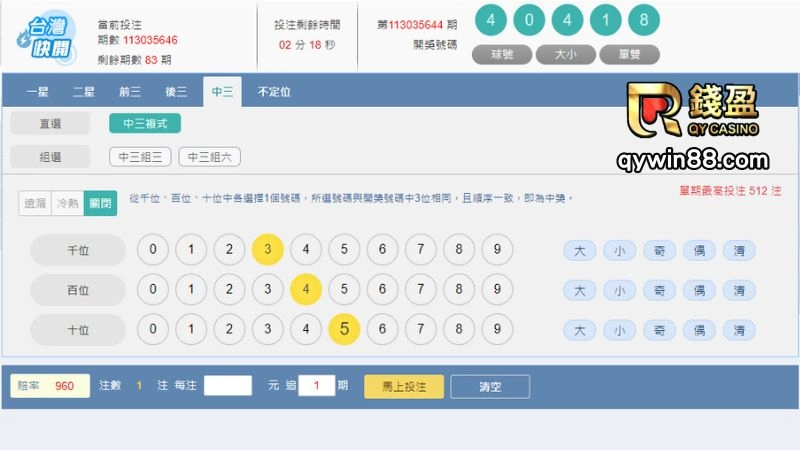Image resolution: width=800 pixels, height=450 pixels.
Task: Click the 馬上投注 bet button
Action: point(403,387)
